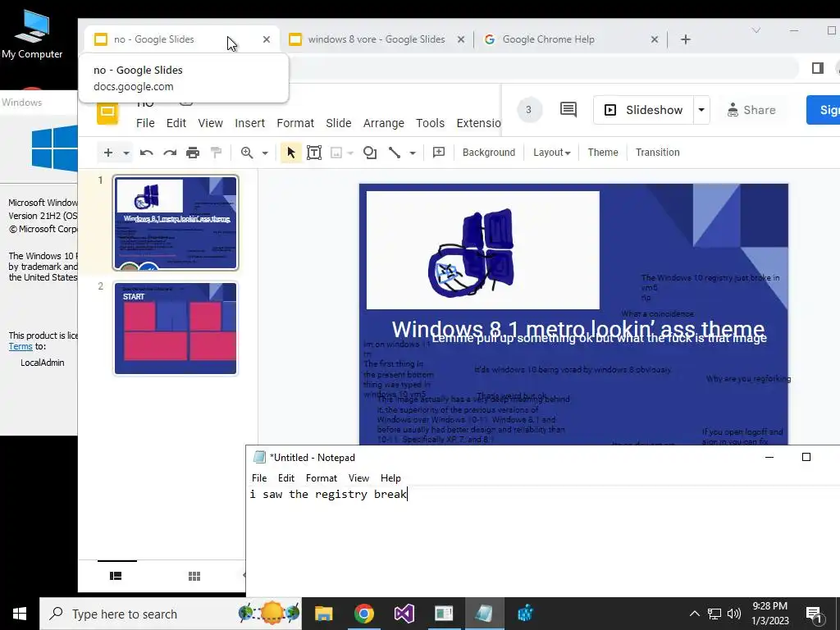
Task: Click the Chrome side panel icon
Action: click(818, 68)
